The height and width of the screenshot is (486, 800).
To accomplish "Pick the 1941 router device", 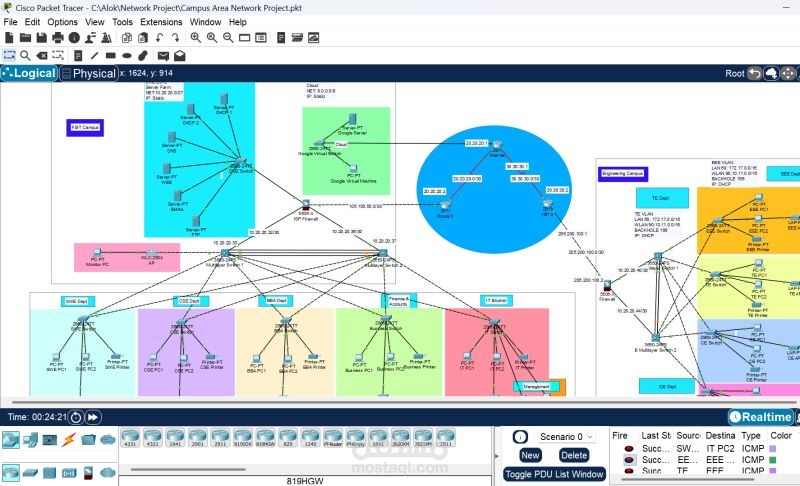I will (175, 438).
